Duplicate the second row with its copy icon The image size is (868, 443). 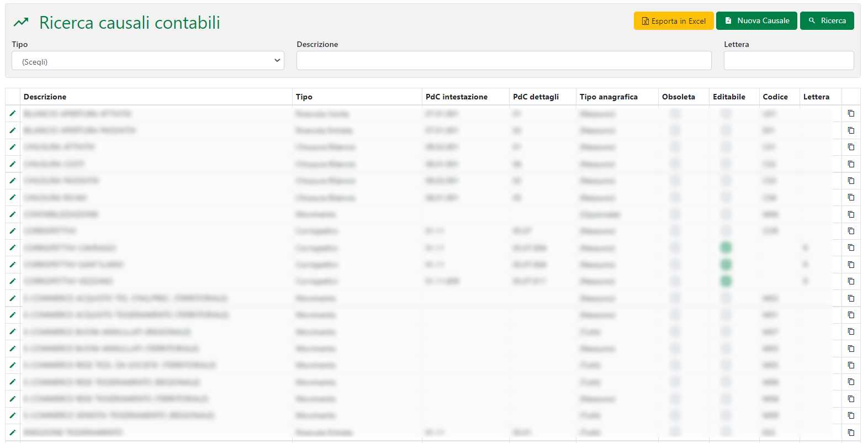(x=851, y=130)
